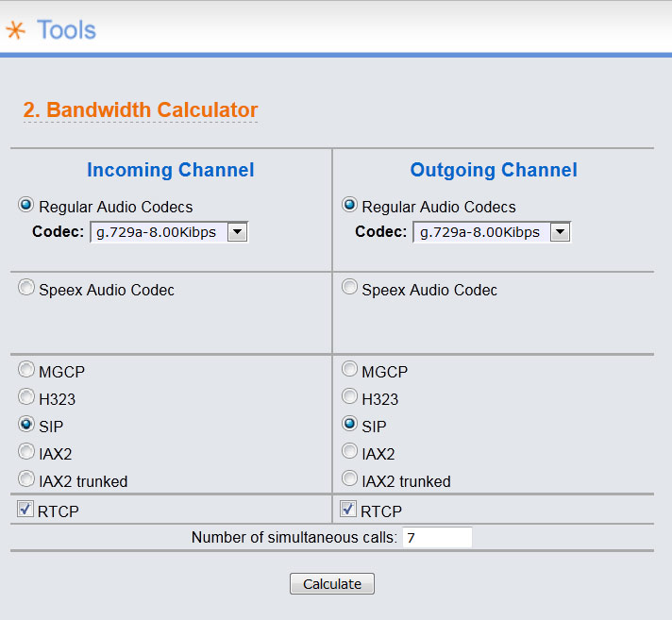672x620 pixels.
Task: Choose IAX2 protocol for Incoming Channel
Action: pos(26,452)
